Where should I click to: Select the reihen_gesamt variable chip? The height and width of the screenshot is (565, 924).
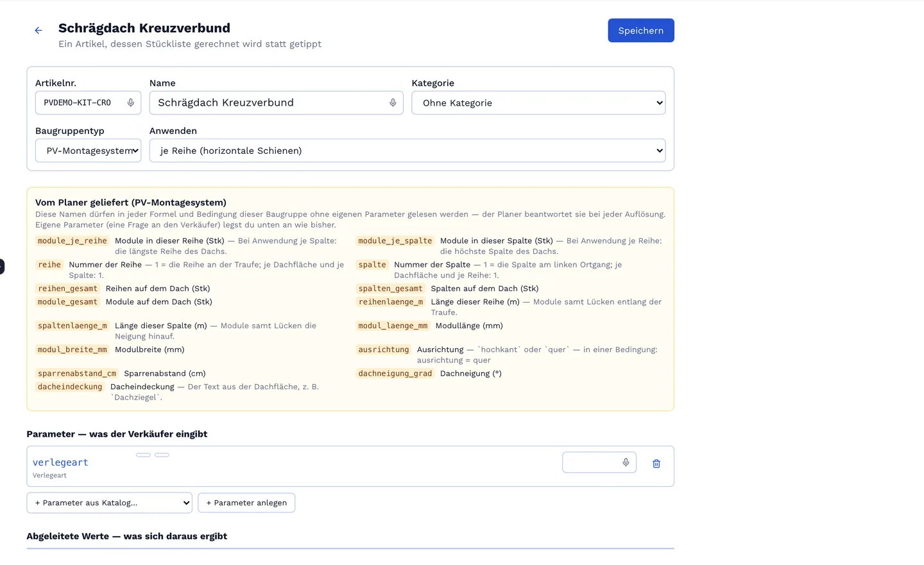coord(67,289)
